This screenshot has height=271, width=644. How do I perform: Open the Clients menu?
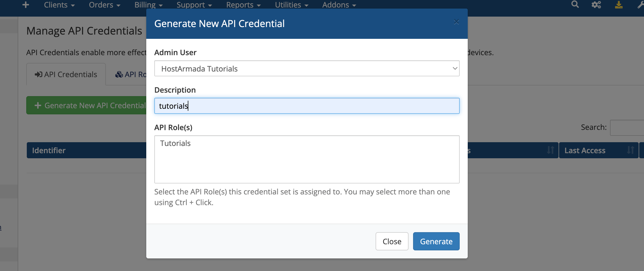coord(59,5)
